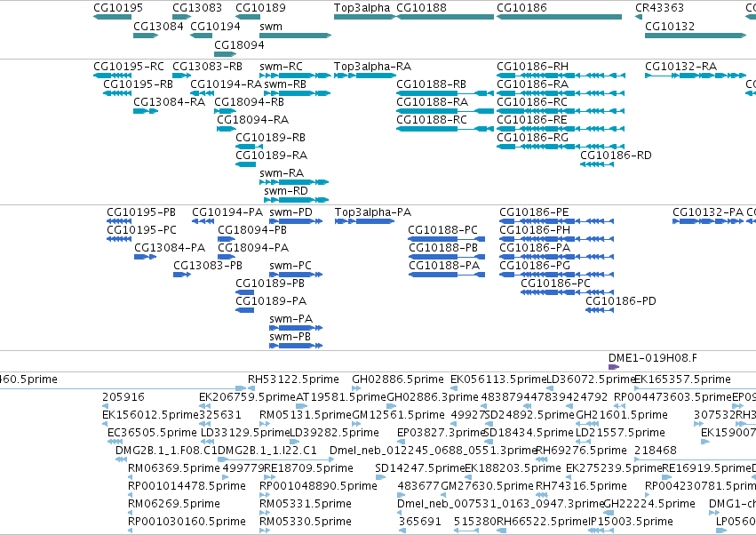The width and height of the screenshot is (756, 535).
Task: Click the CG18094 gene label
Action: 239,44
